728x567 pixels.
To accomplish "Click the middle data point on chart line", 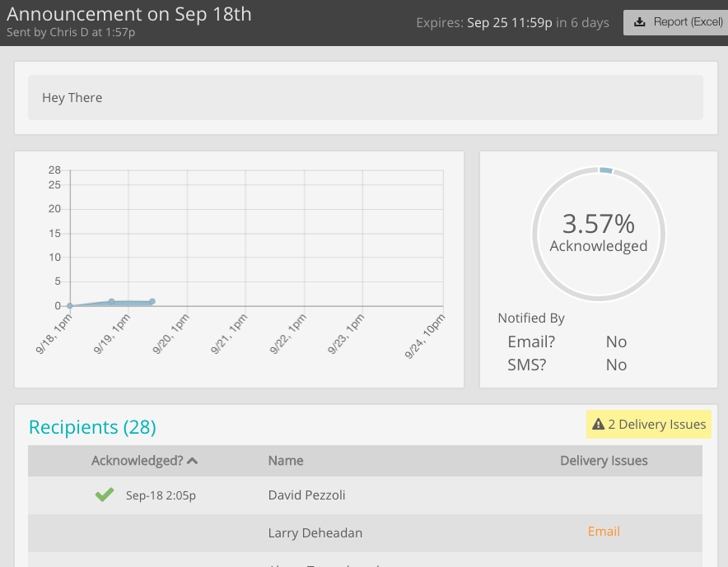I will 111,301.
